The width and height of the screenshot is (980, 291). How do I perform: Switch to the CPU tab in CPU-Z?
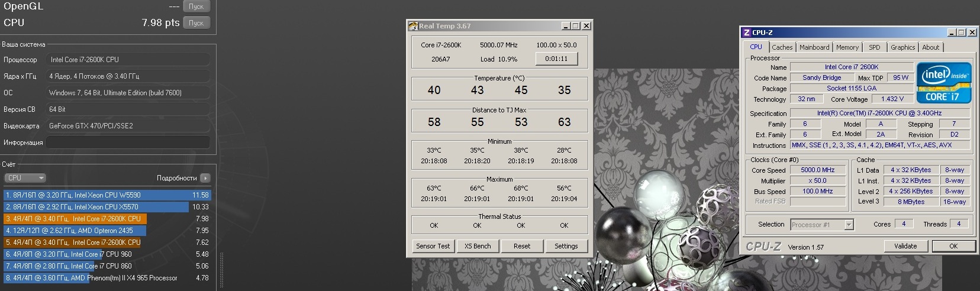[756, 47]
